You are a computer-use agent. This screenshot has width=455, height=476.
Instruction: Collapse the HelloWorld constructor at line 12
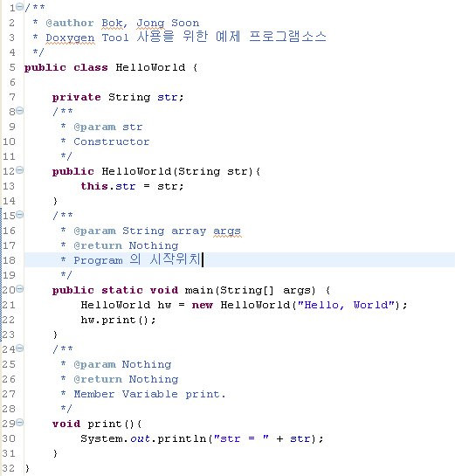point(19,170)
